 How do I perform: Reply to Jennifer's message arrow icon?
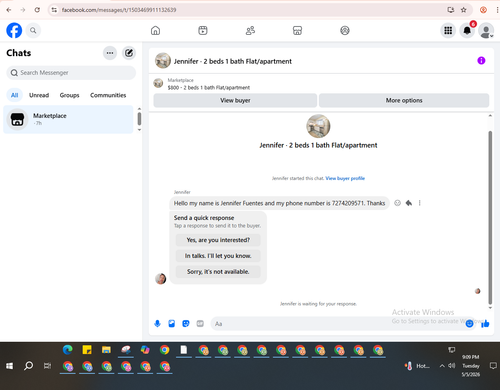tap(409, 203)
